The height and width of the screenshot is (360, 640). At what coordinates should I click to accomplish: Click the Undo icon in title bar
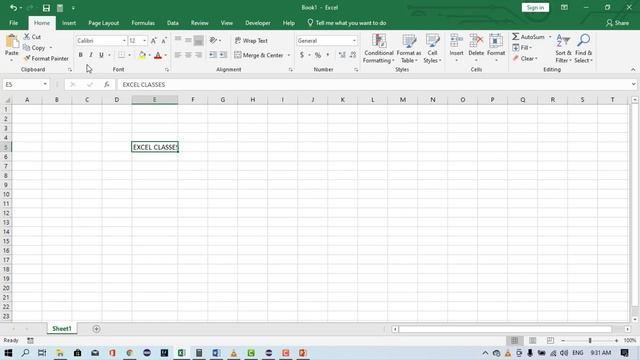[13, 8]
